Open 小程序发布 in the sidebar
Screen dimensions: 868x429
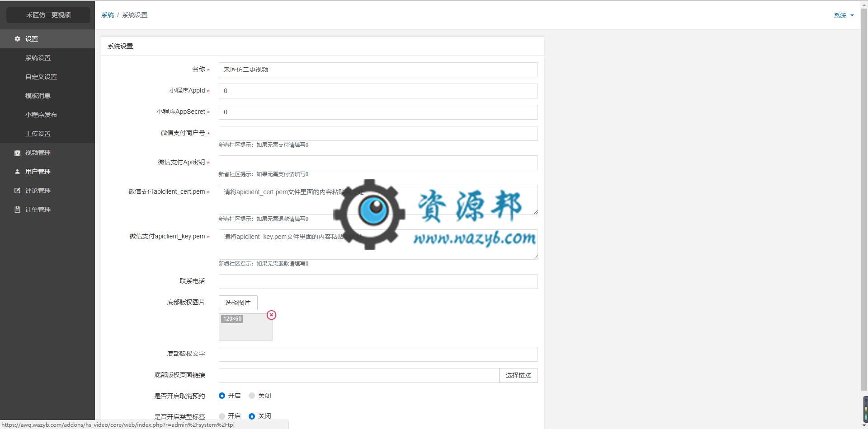click(47, 115)
